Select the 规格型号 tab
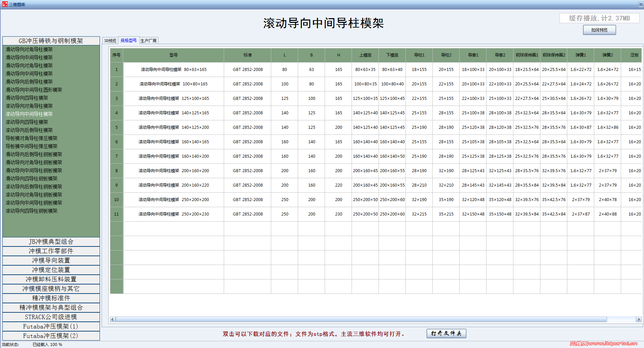The width and height of the screenshot is (644, 348). tap(129, 40)
